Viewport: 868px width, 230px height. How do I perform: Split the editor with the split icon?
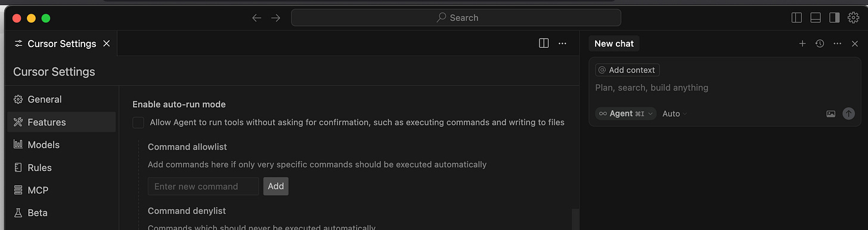(x=544, y=43)
